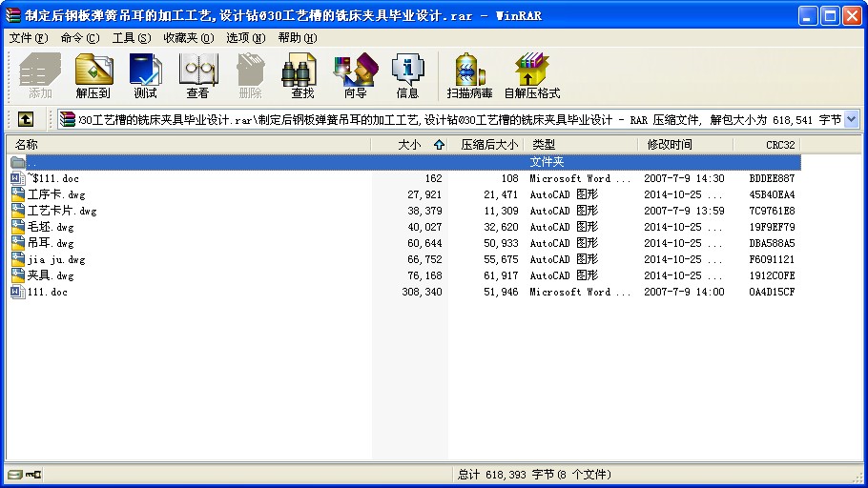Click the parent folder icon in list
Screen dimensions: 868x488
(18, 162)
